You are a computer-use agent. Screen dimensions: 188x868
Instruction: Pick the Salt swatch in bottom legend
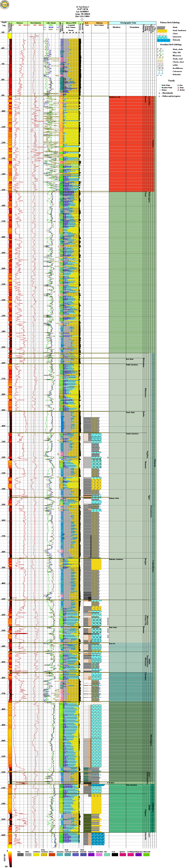click(x=107, y=854)
